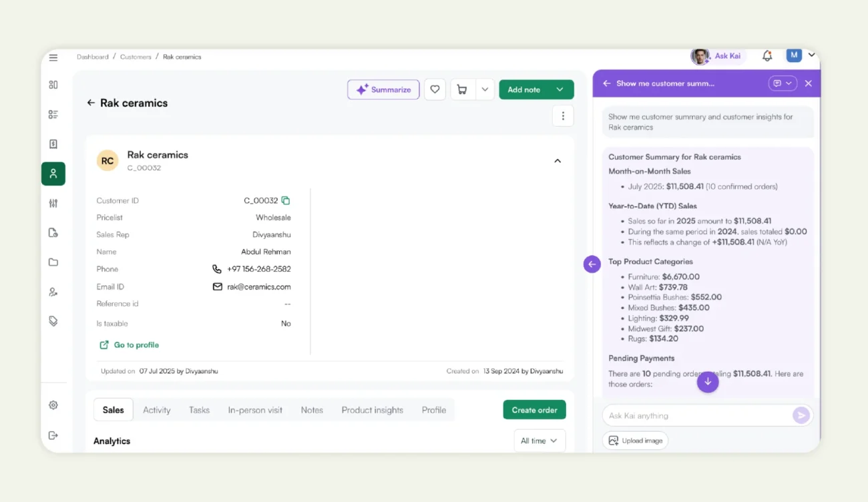This screenshot has height=502, width=868.
Task: Click the Go to profile link
Action: (129, 344)
